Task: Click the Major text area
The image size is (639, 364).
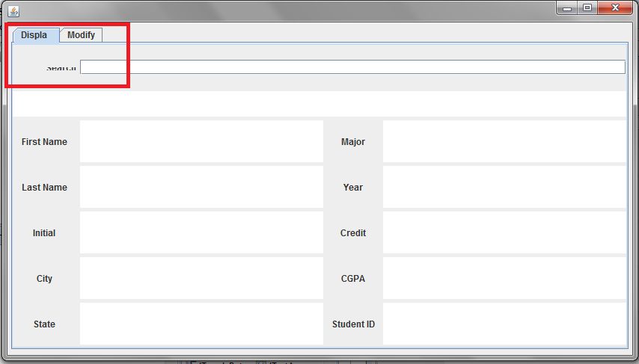Action: (504, 141)
